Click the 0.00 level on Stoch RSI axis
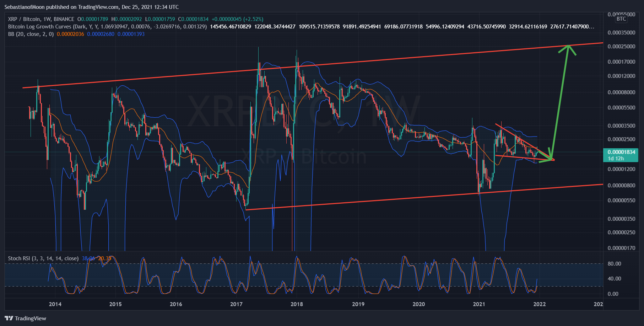 pyautogui.click(x=613, y=294)
